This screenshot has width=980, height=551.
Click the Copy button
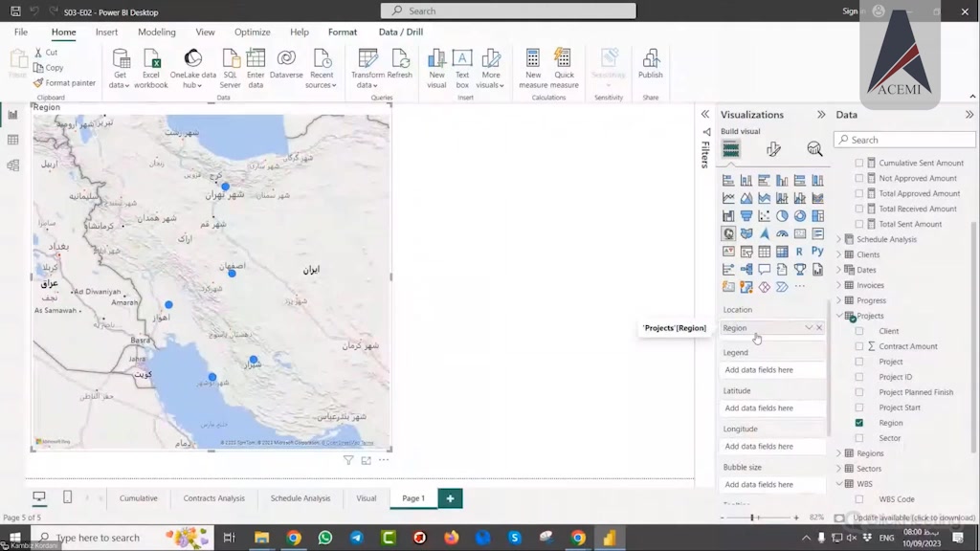(49, 68)
